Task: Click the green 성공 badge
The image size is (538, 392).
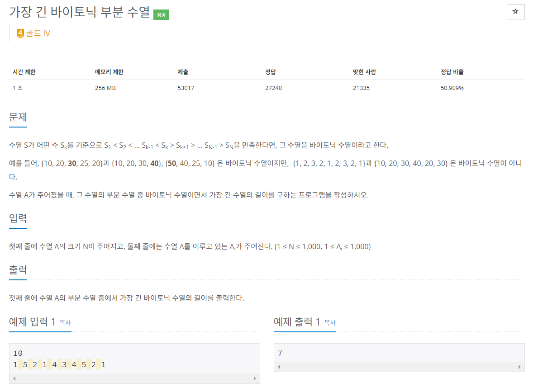Action: 161,14
